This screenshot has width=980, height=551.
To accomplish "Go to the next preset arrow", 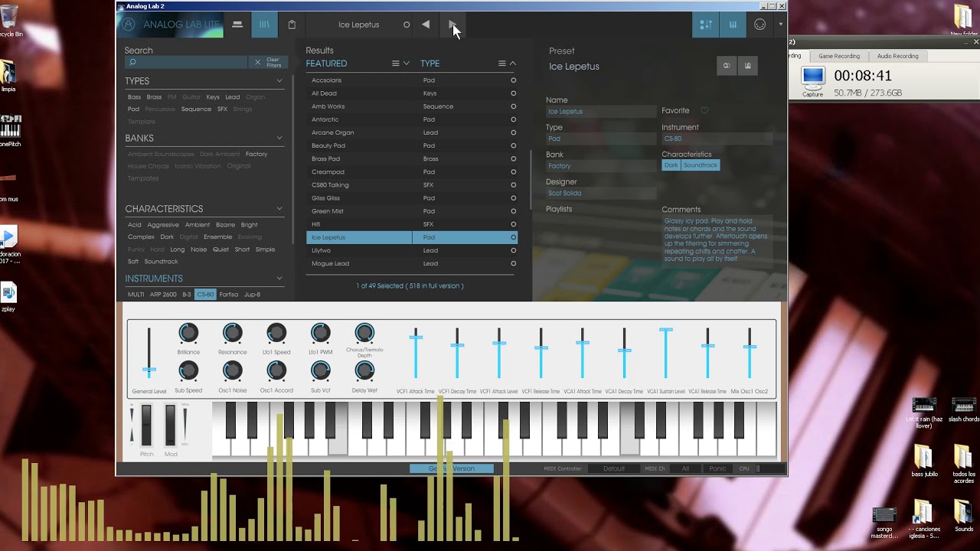I will [452, 24].
